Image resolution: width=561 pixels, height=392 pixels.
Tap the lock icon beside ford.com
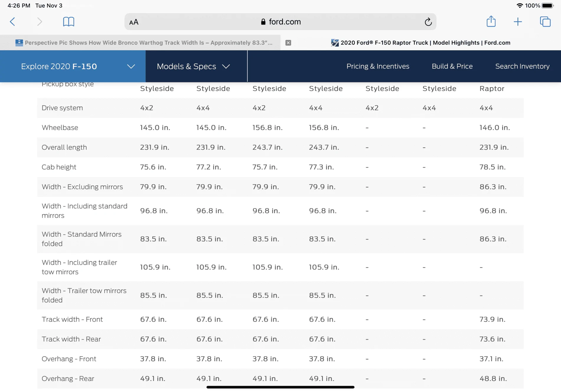(263, 22)
